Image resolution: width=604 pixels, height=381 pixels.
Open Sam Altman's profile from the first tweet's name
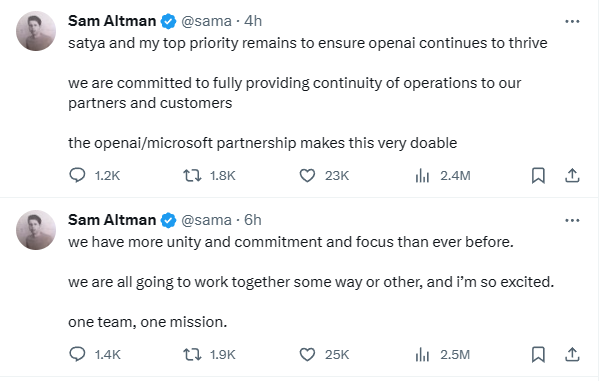coord(112,21)
